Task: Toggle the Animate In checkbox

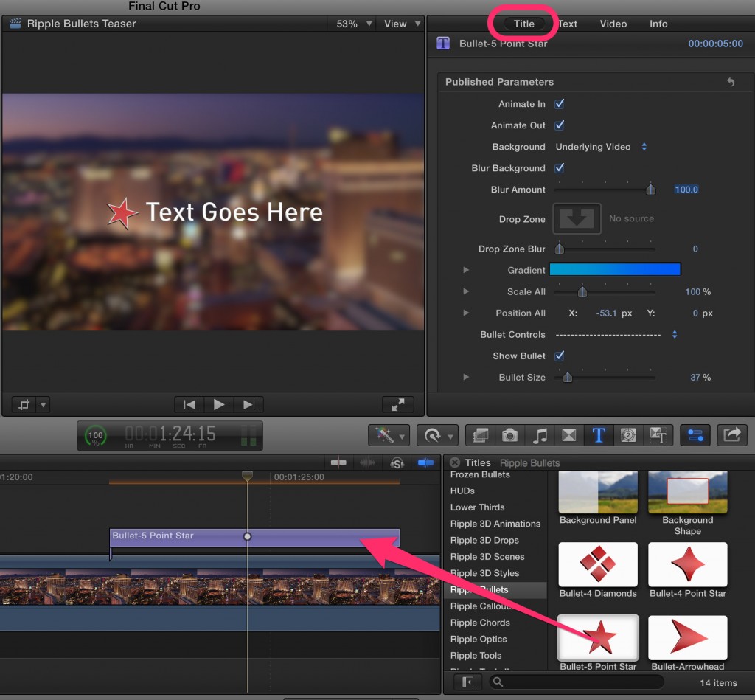Action: (x=560, y=103)
